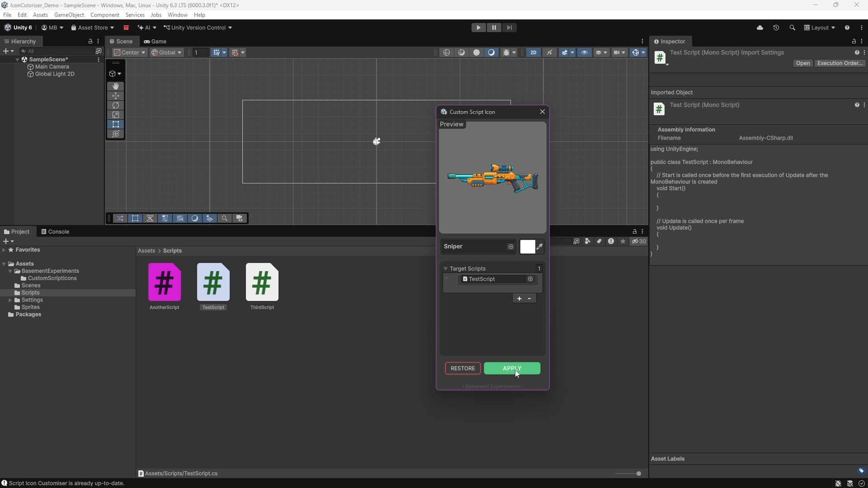The image size is (868, 488).
Task: Select the Hand view tool
Action: click(x=116, y=86)
